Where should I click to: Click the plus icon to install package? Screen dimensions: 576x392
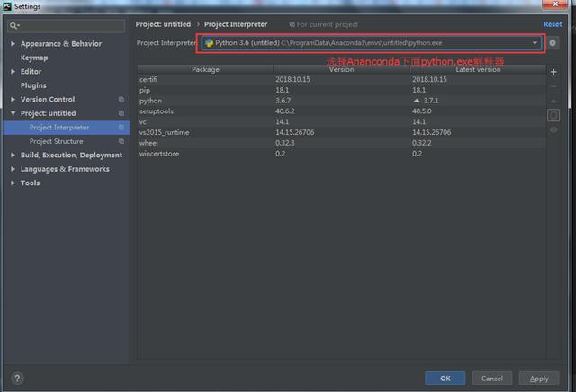tap(553, 72)
